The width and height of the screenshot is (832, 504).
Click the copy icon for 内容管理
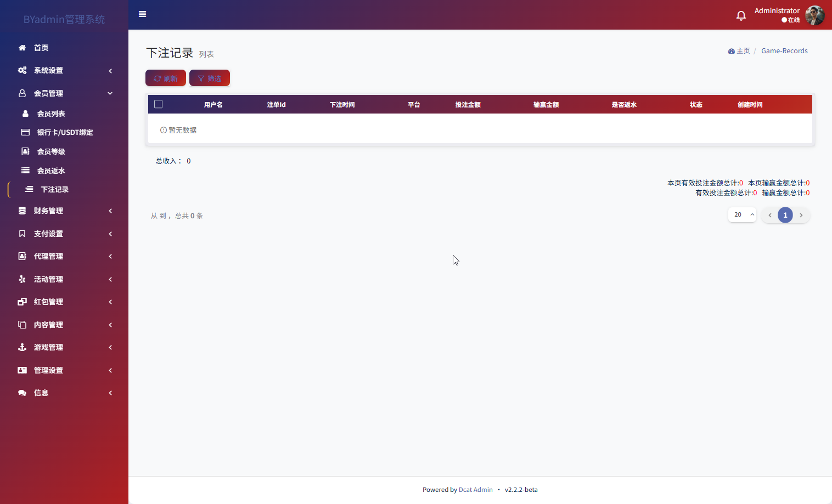coord(22,325)
